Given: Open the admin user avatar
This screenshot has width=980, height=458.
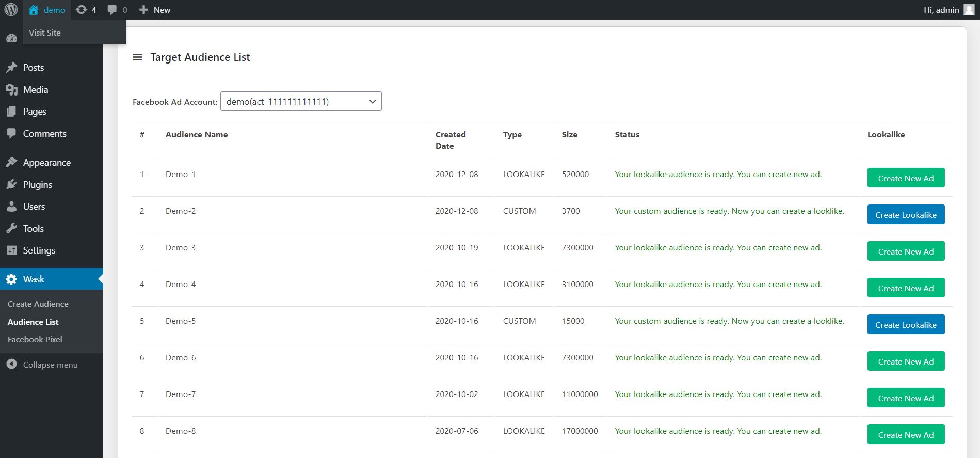Looking at the screenshot, I should point(969,10).
